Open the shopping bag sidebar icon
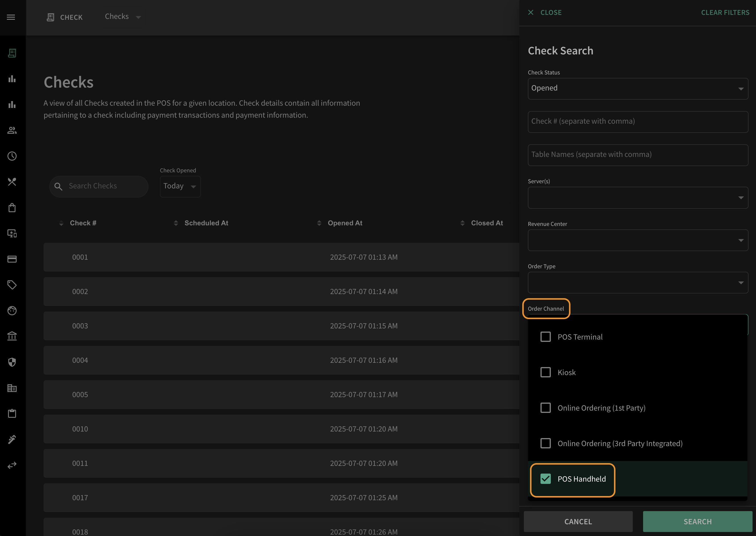The image size is (756, 536). pyautogui.click(x=12, y=208)
